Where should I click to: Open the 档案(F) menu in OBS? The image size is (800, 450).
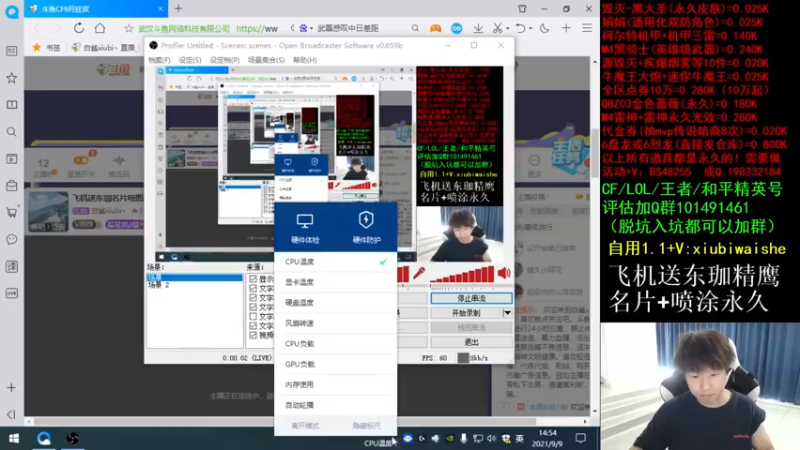159,60
